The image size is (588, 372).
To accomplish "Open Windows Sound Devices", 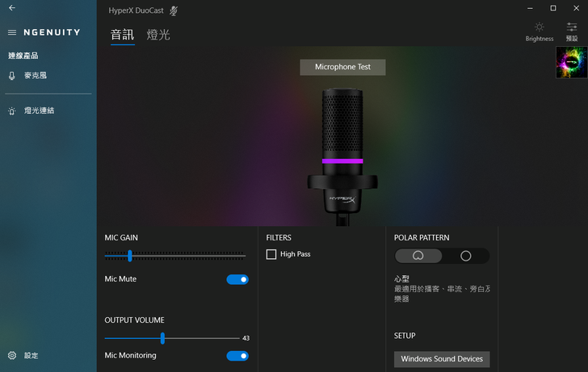I will (x=442, y=359).
